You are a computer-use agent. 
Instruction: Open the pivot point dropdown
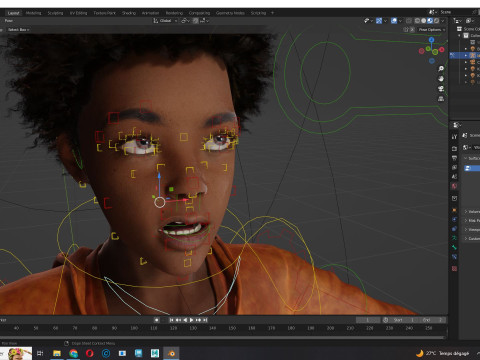pyautogui.click(x=185, y=21)
